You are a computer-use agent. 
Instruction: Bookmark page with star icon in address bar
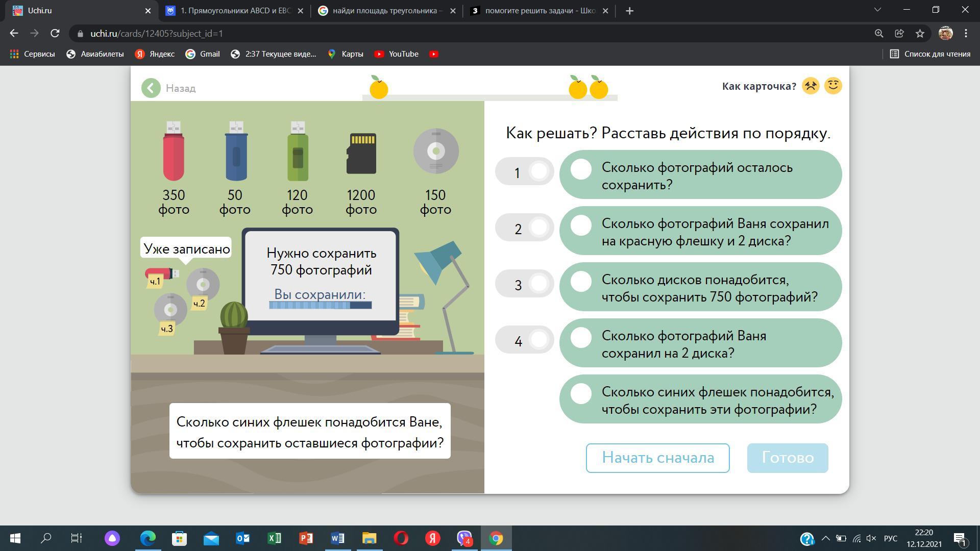click(x=920, y=34)
